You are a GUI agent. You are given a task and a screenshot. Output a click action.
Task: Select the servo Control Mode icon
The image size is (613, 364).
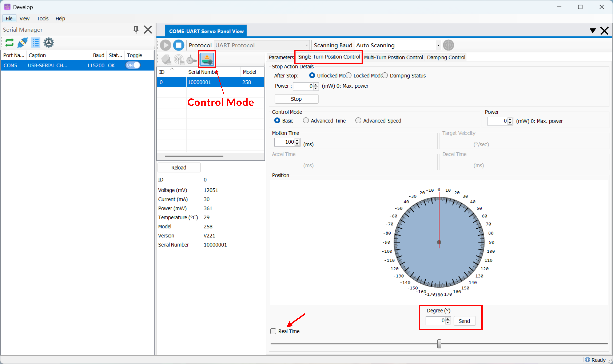coord(207,59)
